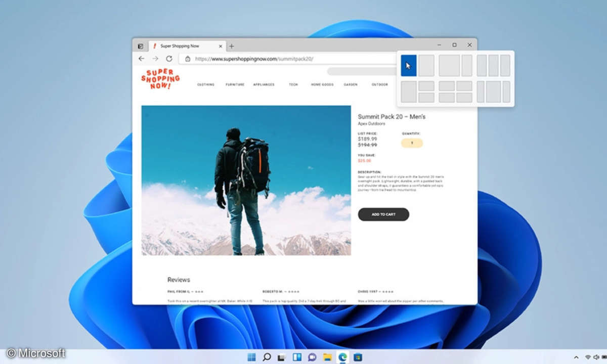This screenshot has height=364, width=607.
Task: Click the Summit Pack 20 – Men's title
Action: coord(392,117)
